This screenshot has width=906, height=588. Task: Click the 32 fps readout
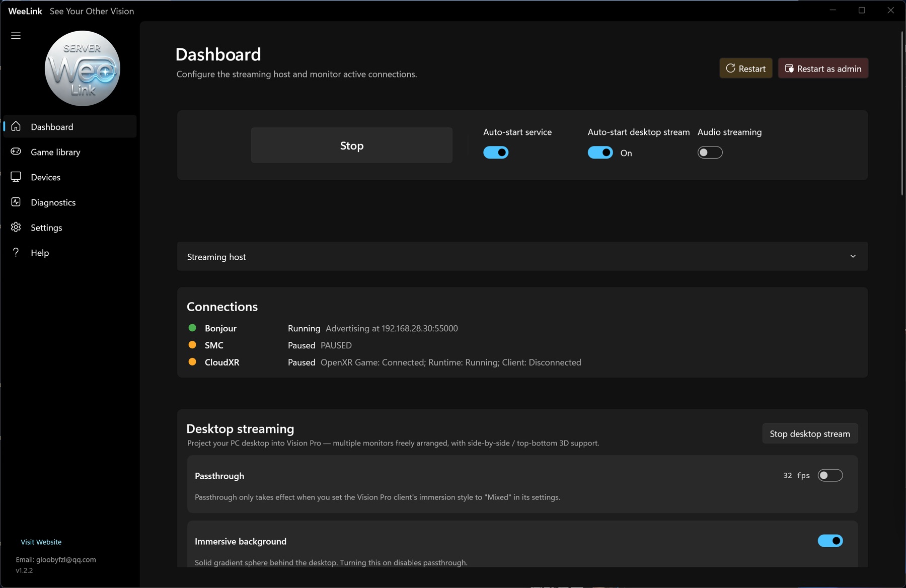pyautogui.click(x=796, y=475)
